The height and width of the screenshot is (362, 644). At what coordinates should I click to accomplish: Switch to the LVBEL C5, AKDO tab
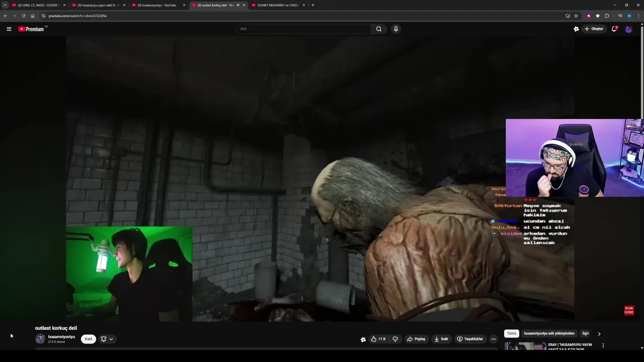[x=38, y=5]
